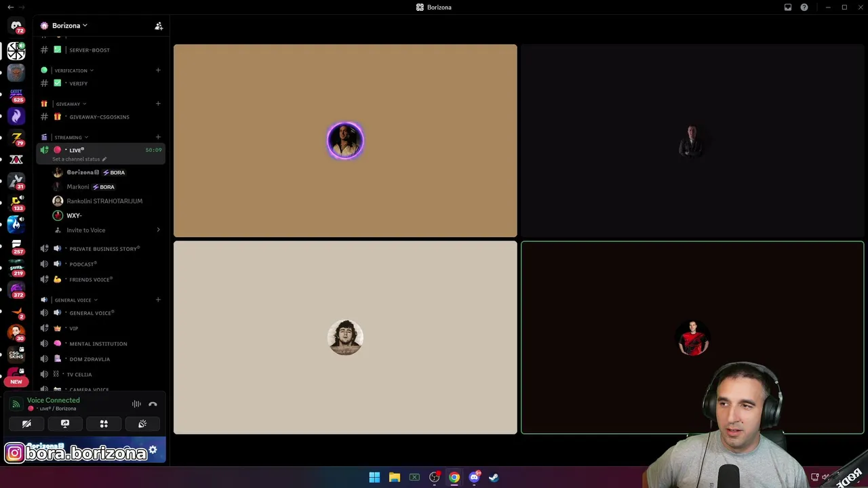
Task: Click the NEW unread mentions pill
Action: pos(16,382)
